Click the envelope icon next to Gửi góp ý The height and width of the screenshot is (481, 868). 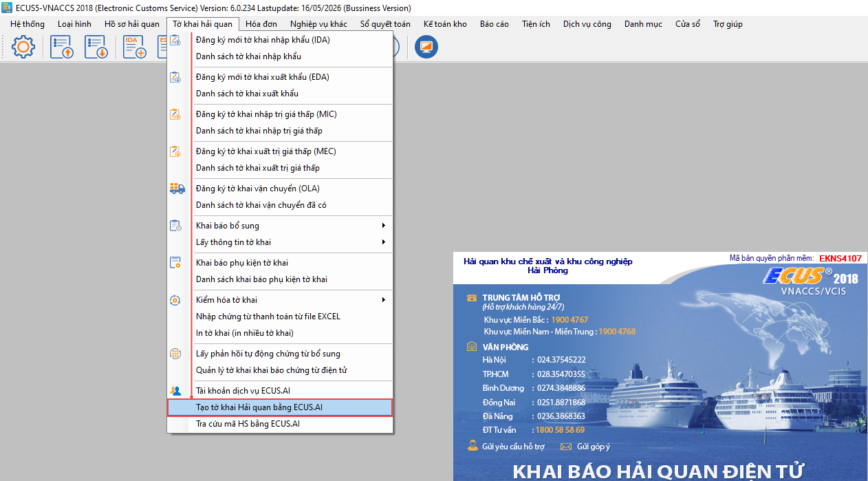click(x=566, y=447)
